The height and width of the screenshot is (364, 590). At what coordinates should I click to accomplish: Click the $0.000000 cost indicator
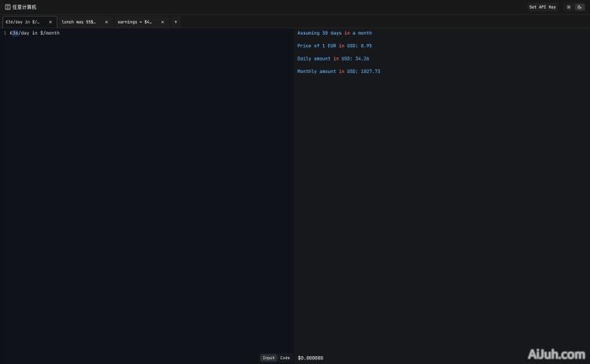[x=311, y=358]
